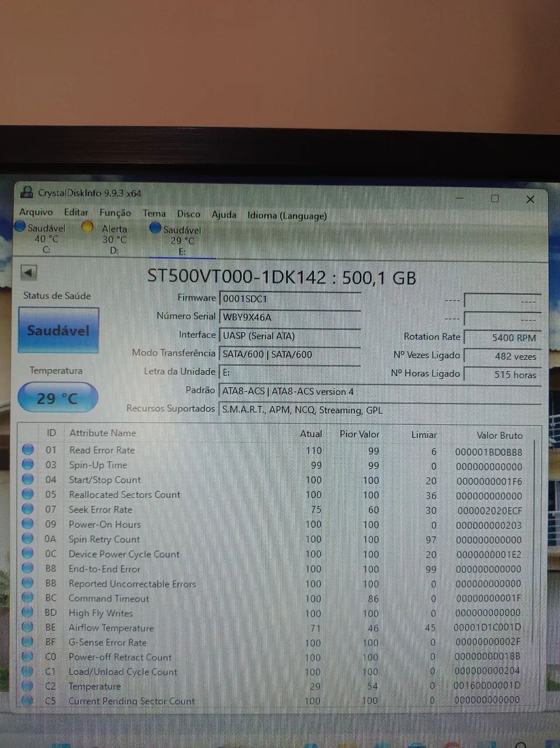Open the Editar menu

(76, 213)
